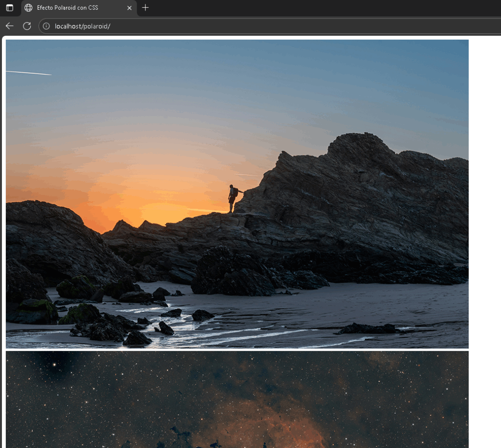
Task: Click the globe favicon on the tab
Action: [x=28, y=8]
